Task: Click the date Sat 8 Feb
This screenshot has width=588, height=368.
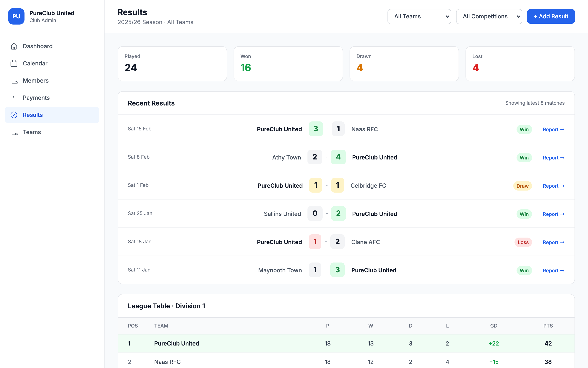Action: pos(138,157)
